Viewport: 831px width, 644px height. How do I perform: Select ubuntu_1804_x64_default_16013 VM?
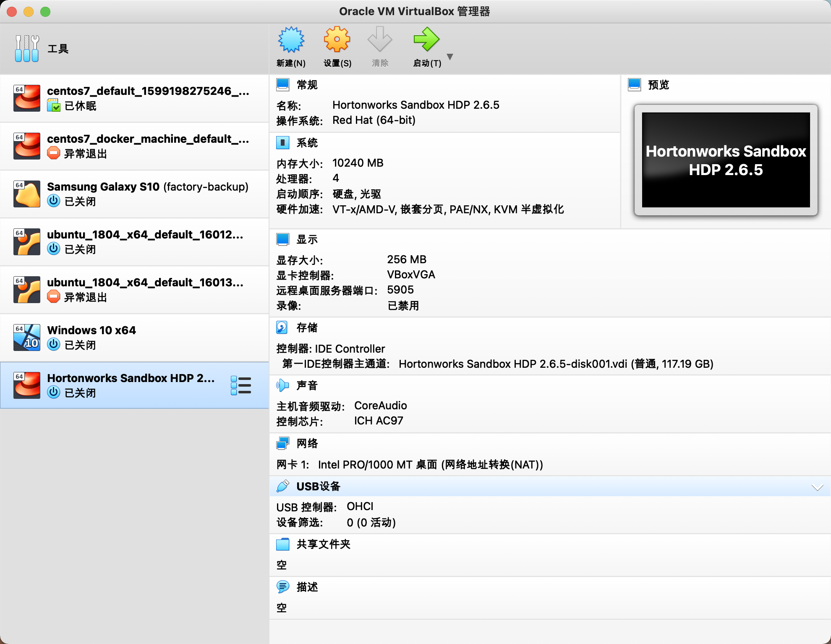point(134,290)
